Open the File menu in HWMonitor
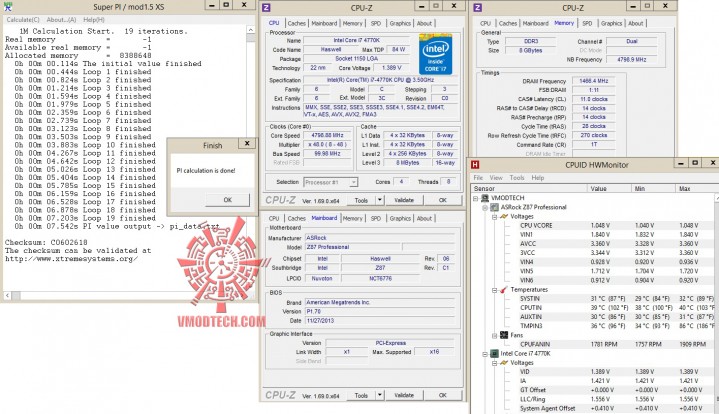719x414 pixels. (x=478, y=177)
